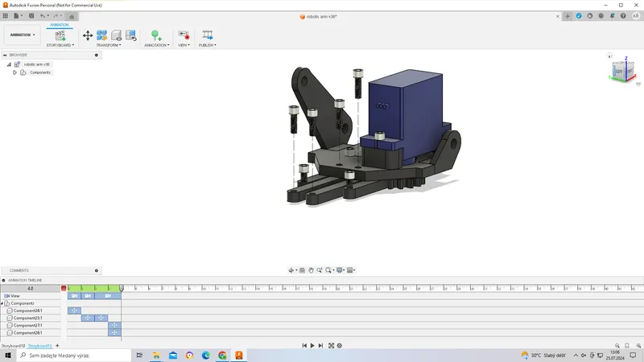Click the Redo arrow

(x=56, y=16)
